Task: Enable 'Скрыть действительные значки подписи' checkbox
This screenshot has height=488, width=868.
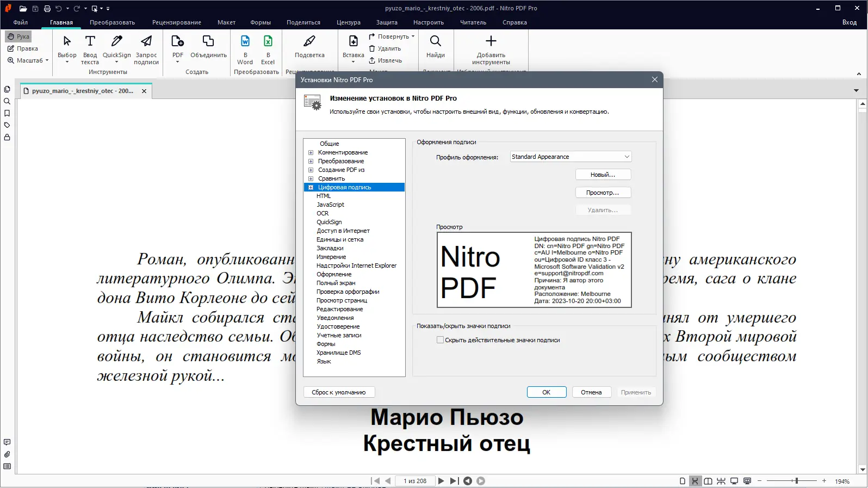Action: tap(440, 340)
